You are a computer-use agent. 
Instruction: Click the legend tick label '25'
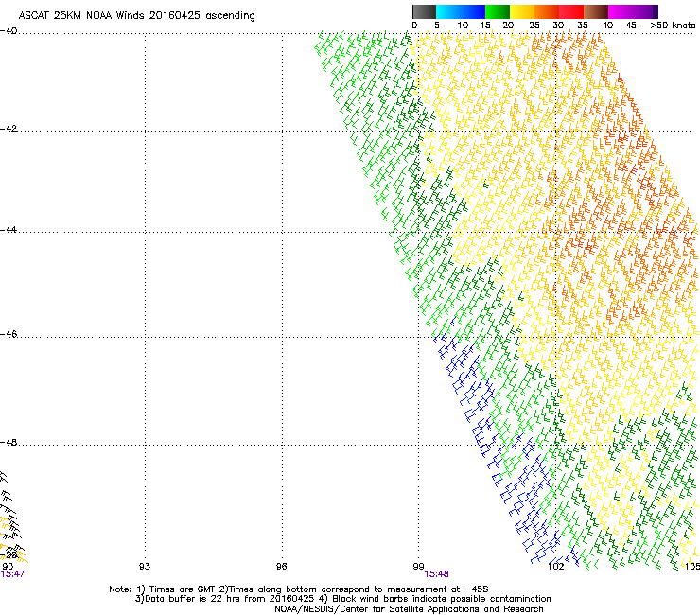(x=534, y=26)
